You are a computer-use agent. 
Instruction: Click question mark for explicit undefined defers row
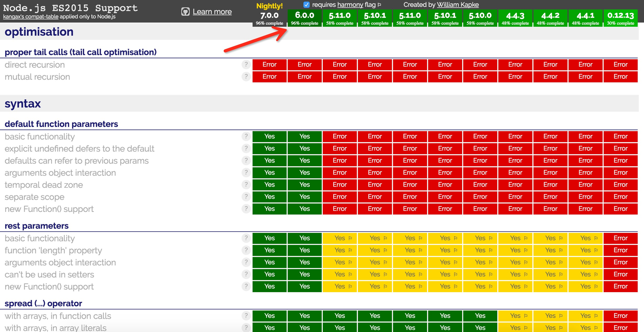pos(246,148)
